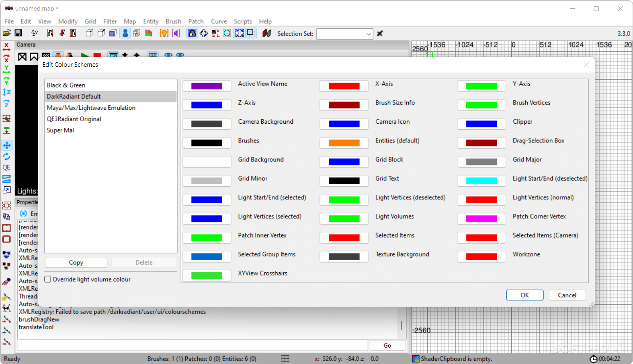Open the Filter menu
The image size is (633, 364).
click(110, 21)
